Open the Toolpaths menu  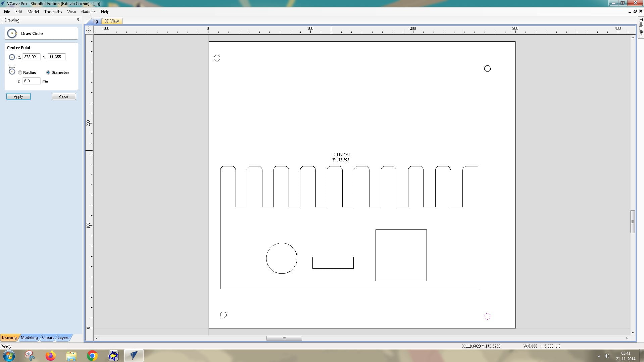tap(53, 12)
